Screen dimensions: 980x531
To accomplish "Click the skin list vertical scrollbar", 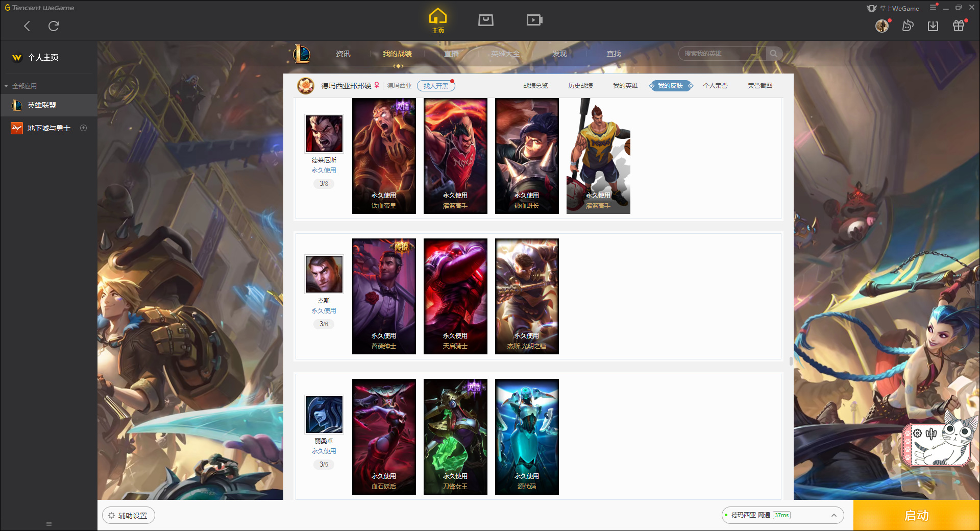I will pyautogui.click(x=791, y=361).
